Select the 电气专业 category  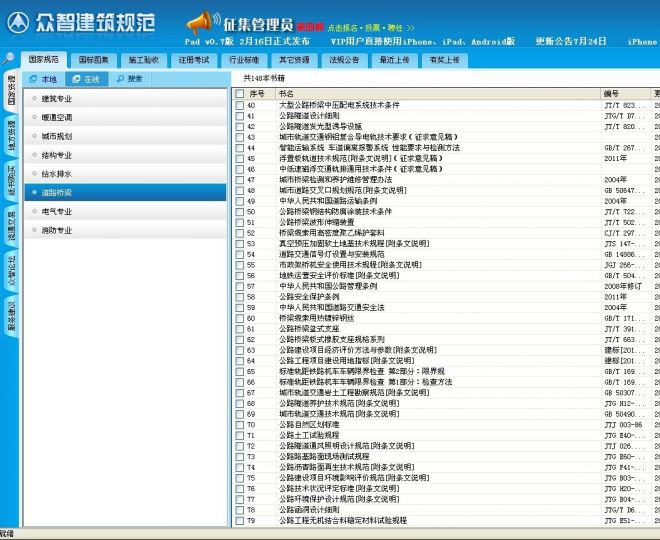click(x=125, y=212)
